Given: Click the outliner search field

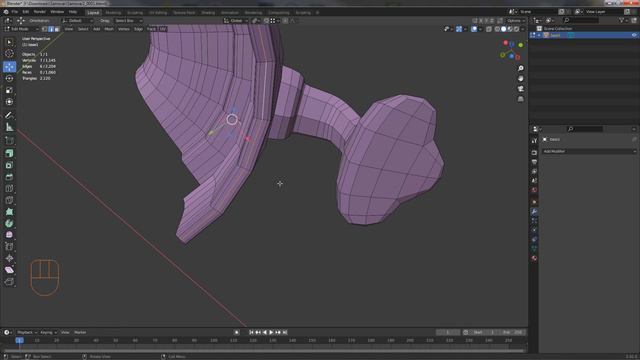Looking at the screenshot, I should click(581, 20).
